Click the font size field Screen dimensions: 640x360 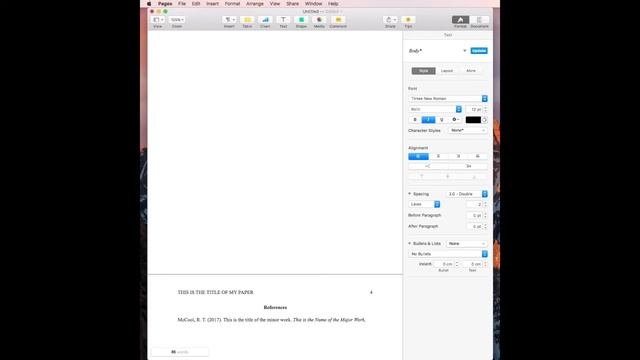click(x=474, y=109)
